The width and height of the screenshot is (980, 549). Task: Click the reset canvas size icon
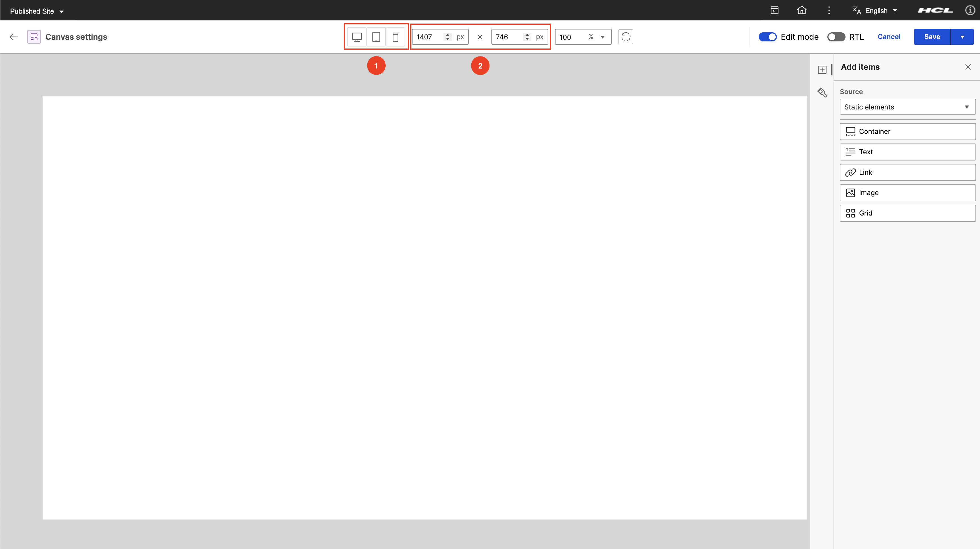tap(625, 37)
